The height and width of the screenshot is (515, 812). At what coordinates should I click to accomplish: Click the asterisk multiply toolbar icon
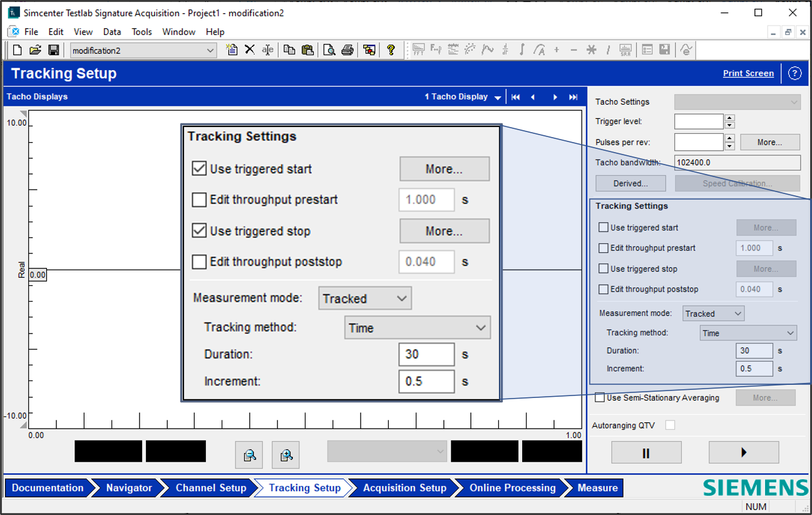[x=591, y=50]
